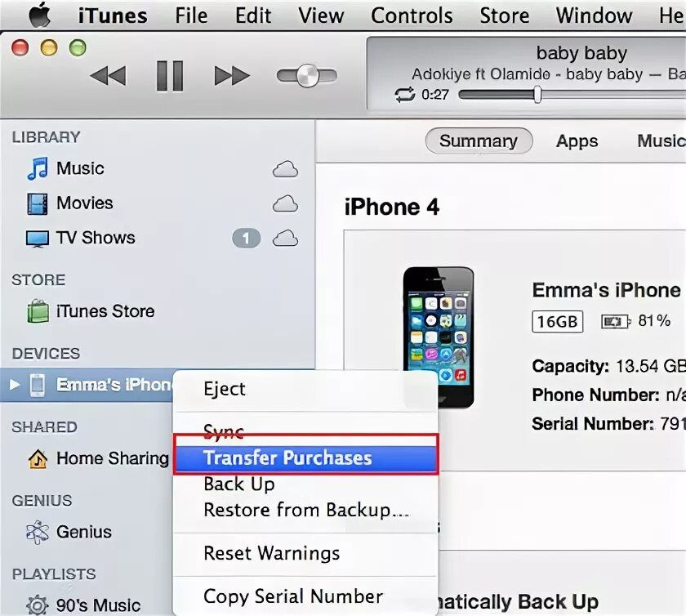Click the elapsed time 0:27

pyautogui.click(x=434, y=95)
